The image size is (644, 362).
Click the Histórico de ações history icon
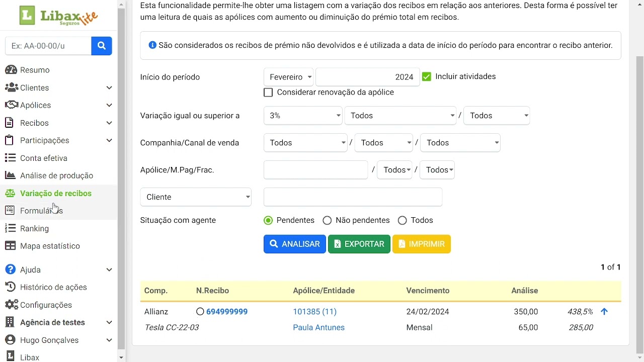(10, 287)
